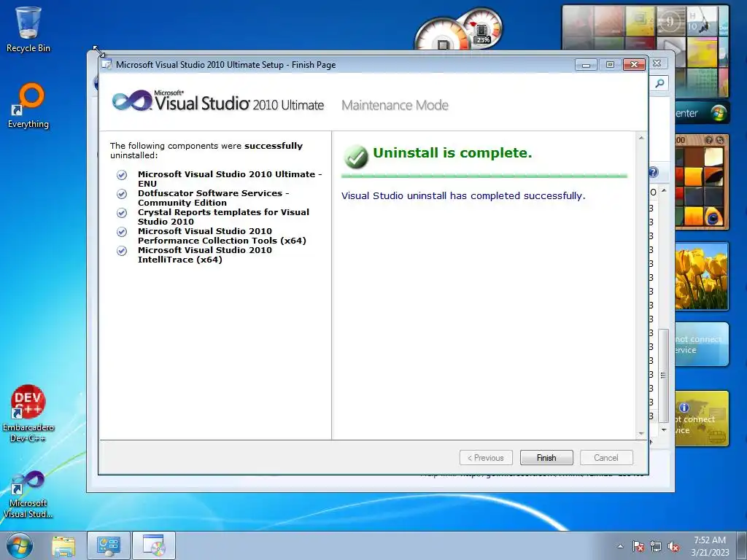Click the blue help icon in the background window
Viewport: 747px width, 560px height.
pos(654,172)
